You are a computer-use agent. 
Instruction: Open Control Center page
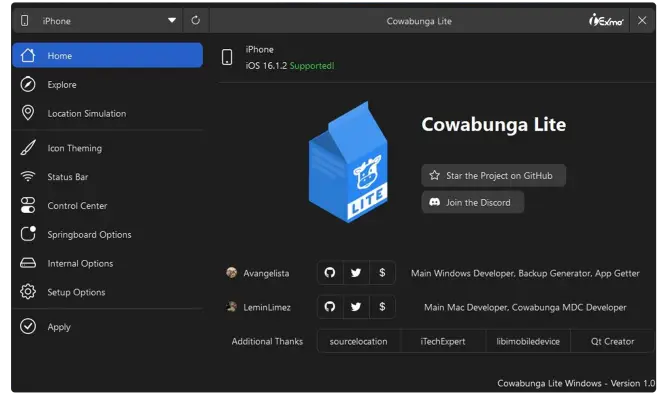[x=107, y=205]
